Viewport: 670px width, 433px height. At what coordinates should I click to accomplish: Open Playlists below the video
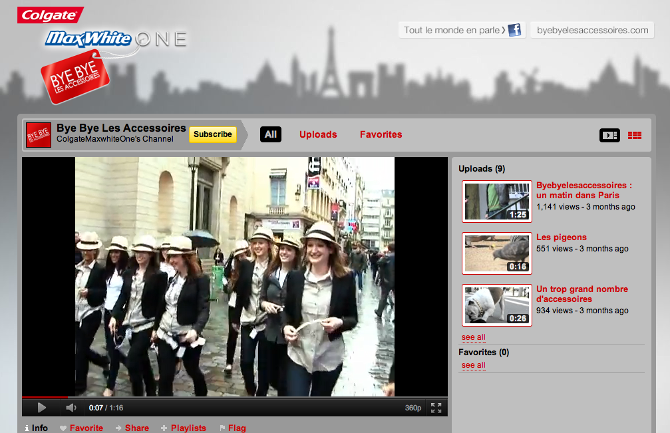coord(183,428)
